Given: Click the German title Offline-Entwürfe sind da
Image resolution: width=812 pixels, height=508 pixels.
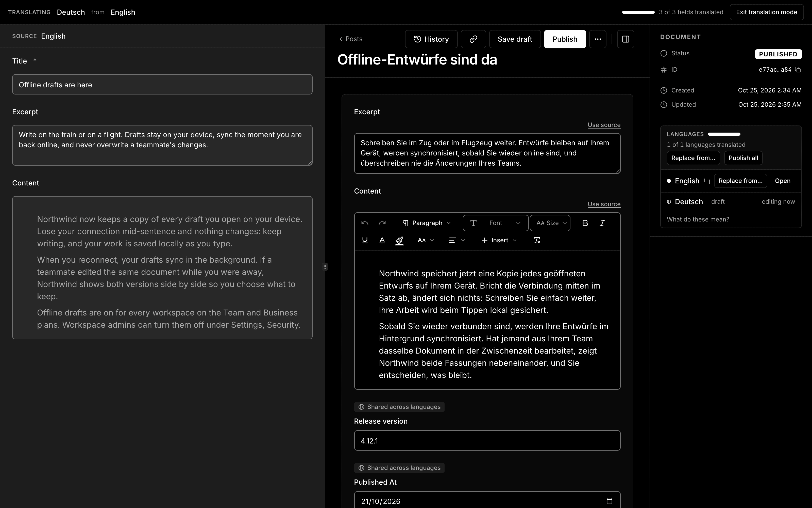Looking at the screenshot, I should [x=417, y=60].
